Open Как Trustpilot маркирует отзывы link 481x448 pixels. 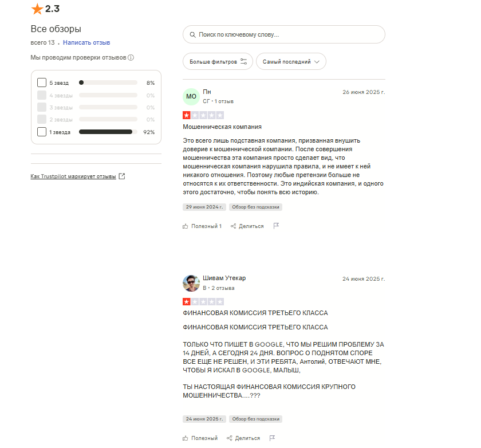tap(73, 176)
